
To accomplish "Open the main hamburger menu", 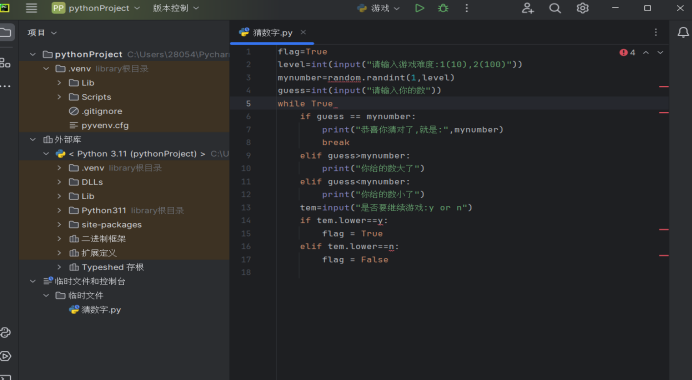I will [31, 8].
